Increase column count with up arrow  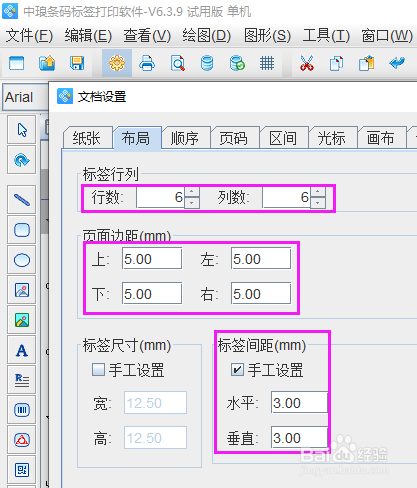318,192
